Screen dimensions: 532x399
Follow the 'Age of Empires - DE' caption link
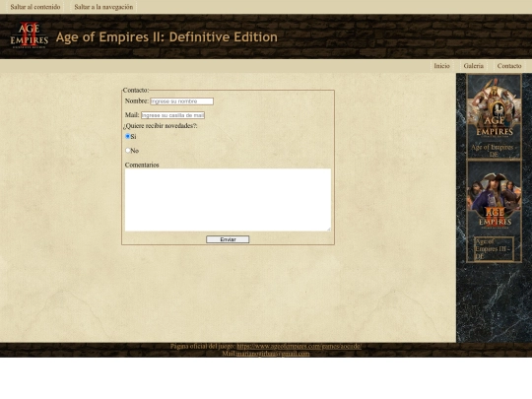pos(493,151)
